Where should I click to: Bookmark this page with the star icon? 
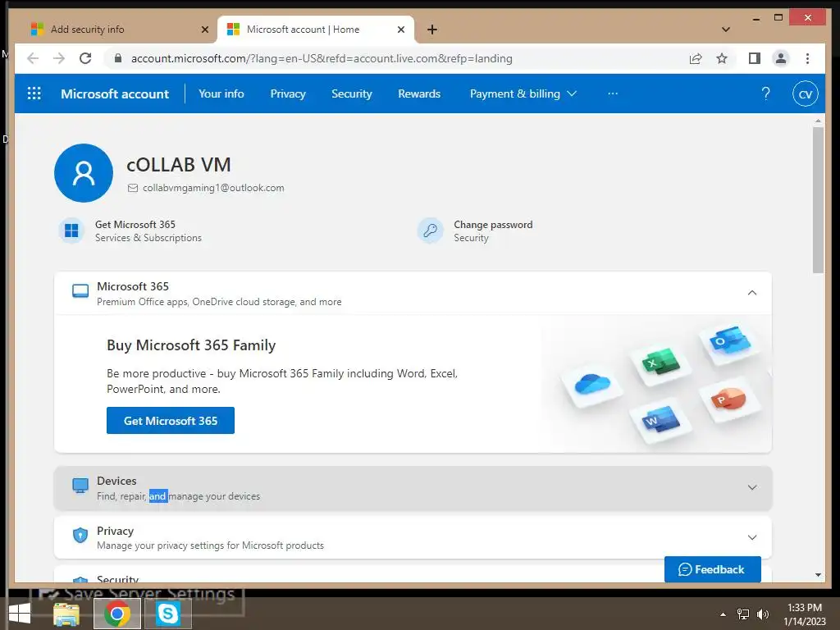(x=722, y=58)
